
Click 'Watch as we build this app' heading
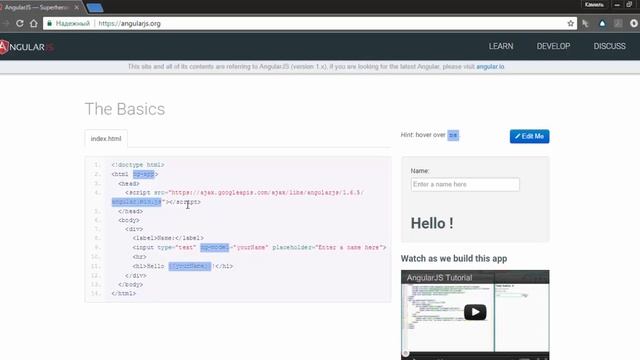pyautogui.click(x=454, y=258)
